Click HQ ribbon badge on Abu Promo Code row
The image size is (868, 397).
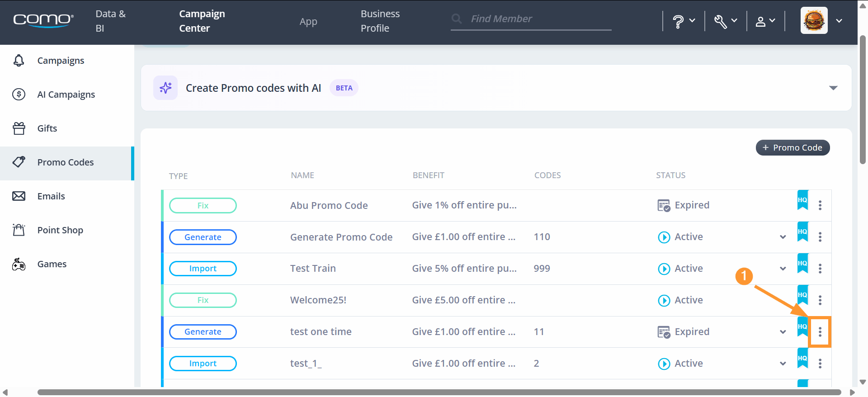click(802, 200)
